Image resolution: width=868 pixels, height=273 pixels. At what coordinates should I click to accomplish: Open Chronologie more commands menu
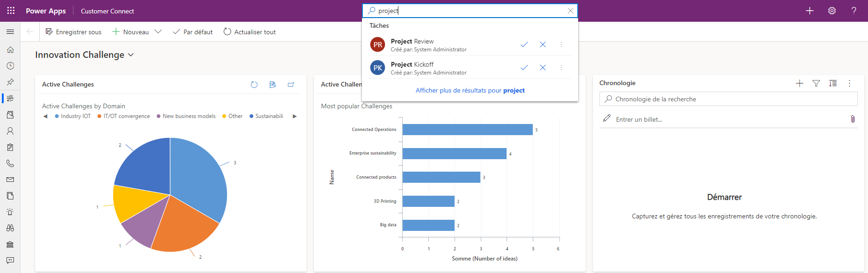coord(850,83)
